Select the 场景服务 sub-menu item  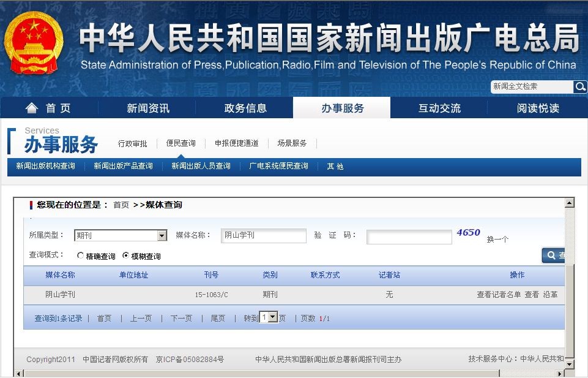point(292,143)
